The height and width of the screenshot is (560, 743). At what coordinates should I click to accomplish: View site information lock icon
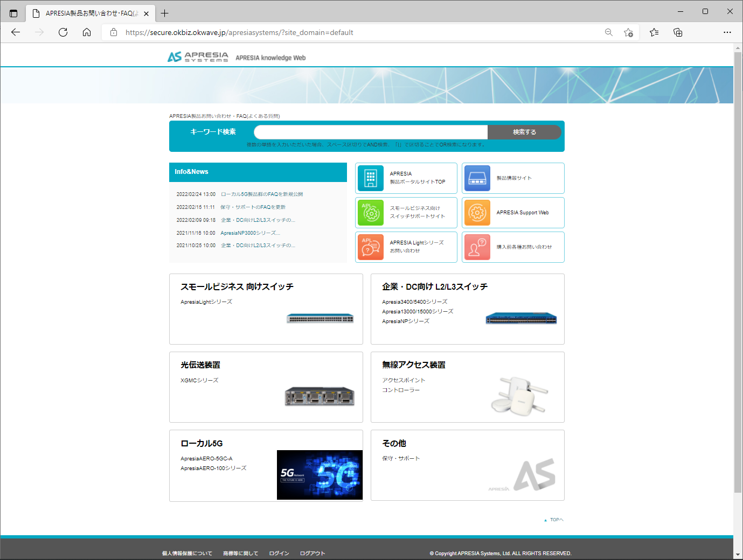[114, 32]
